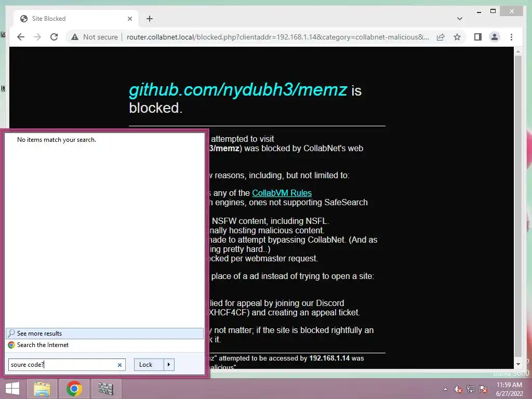Viewport: 532px width, 399px height.
Task: Click the 'No items match your search.' message
Action: [56, 140]
